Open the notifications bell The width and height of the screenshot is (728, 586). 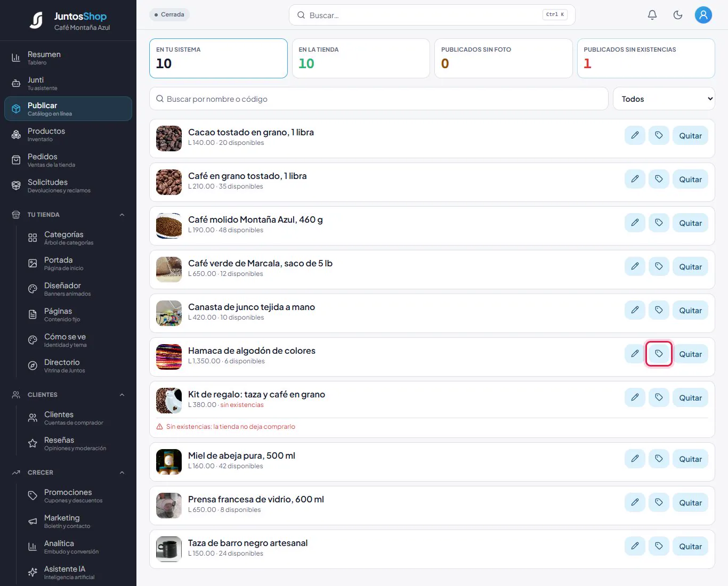coord(652,15)
